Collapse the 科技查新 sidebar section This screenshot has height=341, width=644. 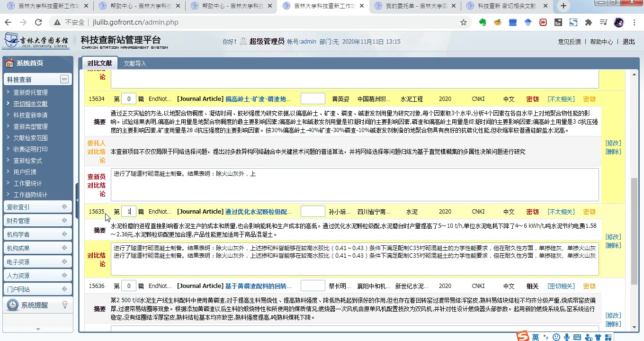[64, 79]
